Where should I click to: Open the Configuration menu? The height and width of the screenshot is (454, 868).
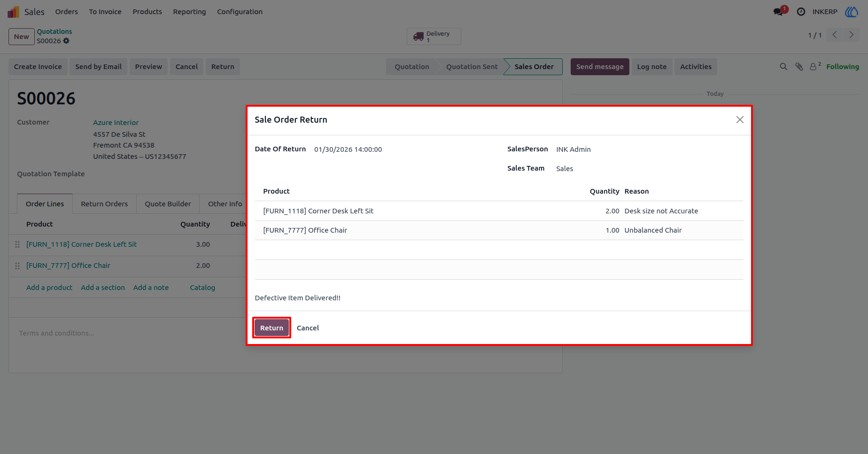pyautogui.click(x=240, y=12)
